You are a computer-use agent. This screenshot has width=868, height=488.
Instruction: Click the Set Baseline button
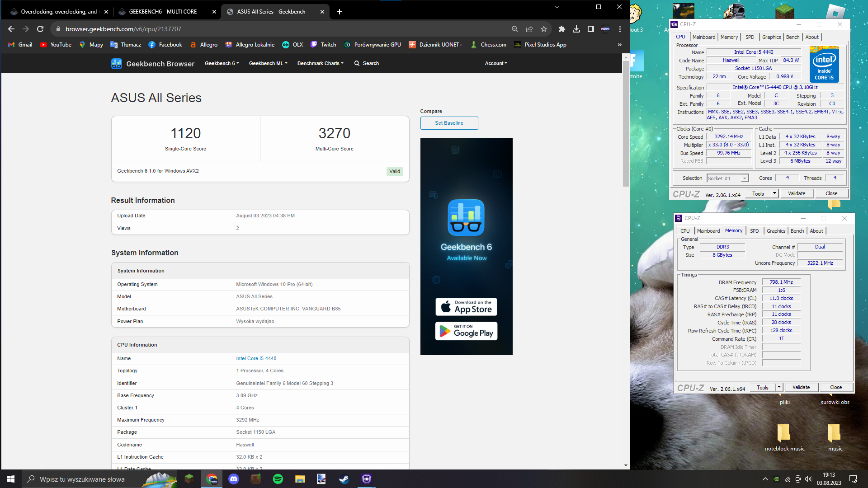[x=449, y=123]
